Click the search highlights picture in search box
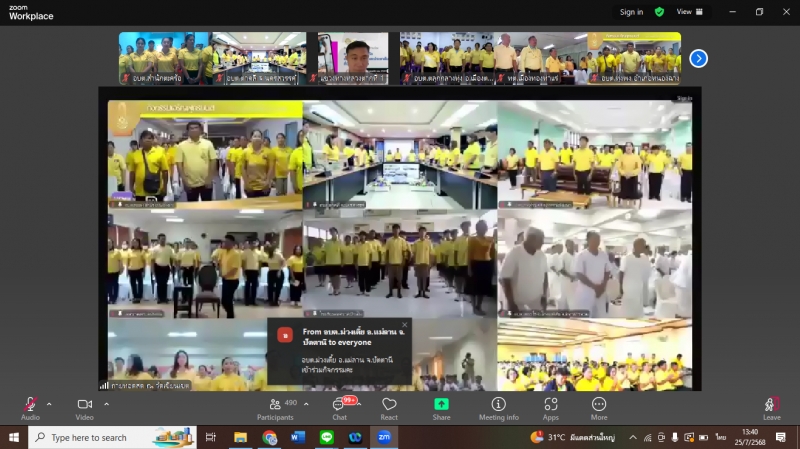This screenshot has height=449, width=800. 173,437
